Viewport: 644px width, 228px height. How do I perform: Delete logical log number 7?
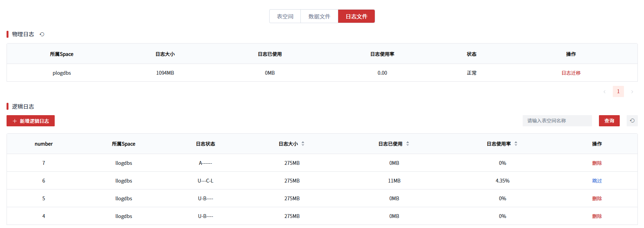point(597,163)
